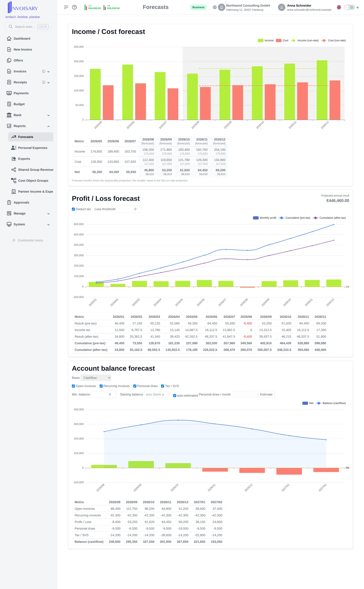Viewport: 364px width, 589px height.
Task: Click the 193,050 balance cell
Action: [x=216, y=542]
